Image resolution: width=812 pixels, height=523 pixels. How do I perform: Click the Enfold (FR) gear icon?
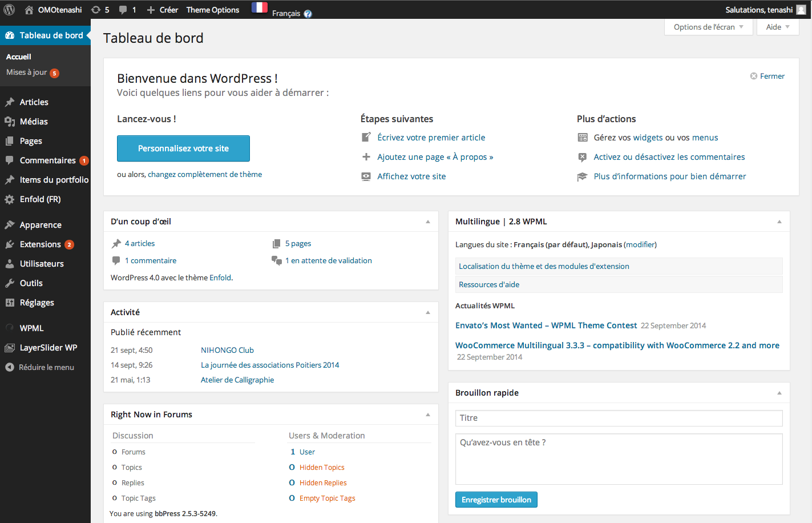10,199
